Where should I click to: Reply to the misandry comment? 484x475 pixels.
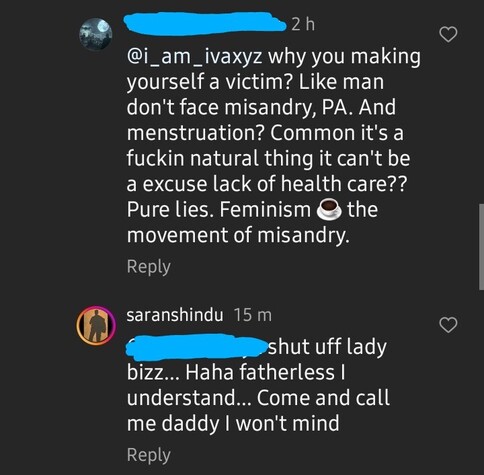pos(149,267)
